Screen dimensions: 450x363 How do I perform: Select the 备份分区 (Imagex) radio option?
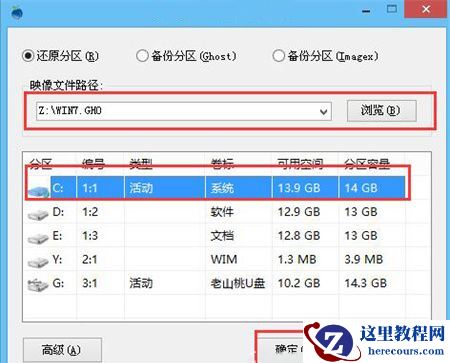click(x=278, y=56)
